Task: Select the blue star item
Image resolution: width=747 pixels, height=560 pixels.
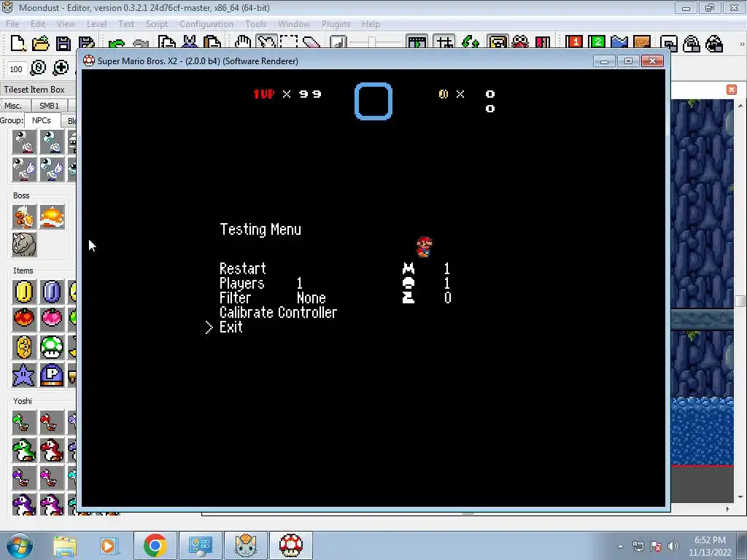Action: (x=24, y=375)
